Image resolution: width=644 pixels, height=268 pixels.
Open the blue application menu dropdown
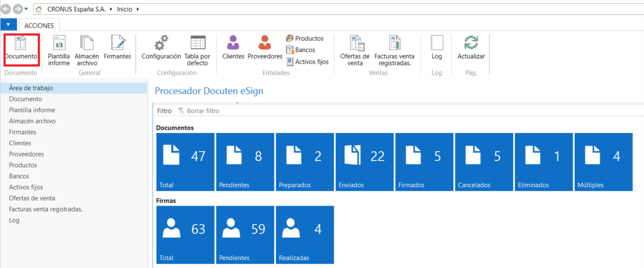pyautogui.click(x=8, y=25)
